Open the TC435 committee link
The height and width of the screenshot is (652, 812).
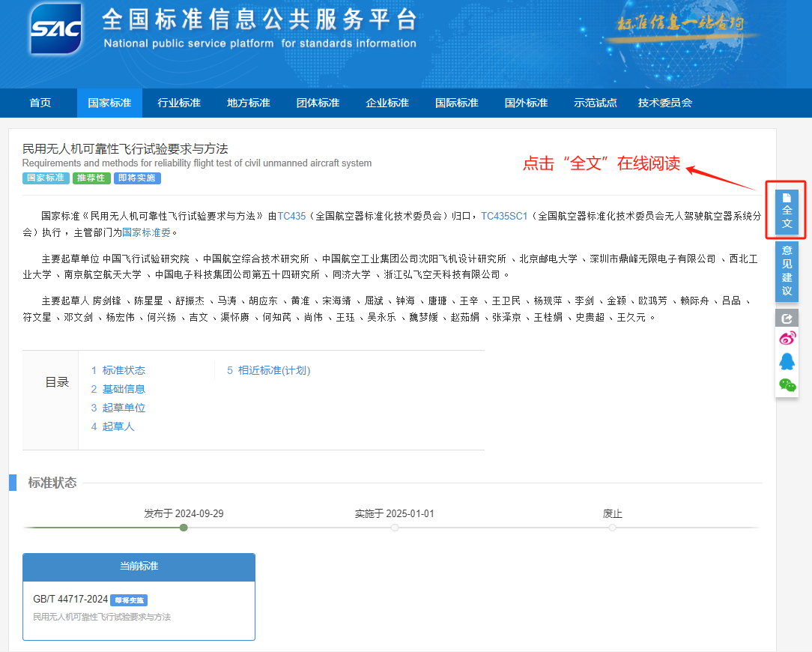[291, 216]
